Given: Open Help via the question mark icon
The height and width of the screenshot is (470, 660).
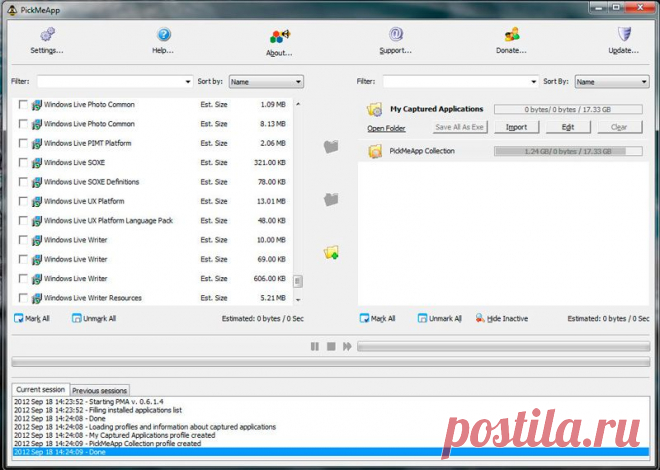Looking at the screenshot, I should (x=164, y=34).
